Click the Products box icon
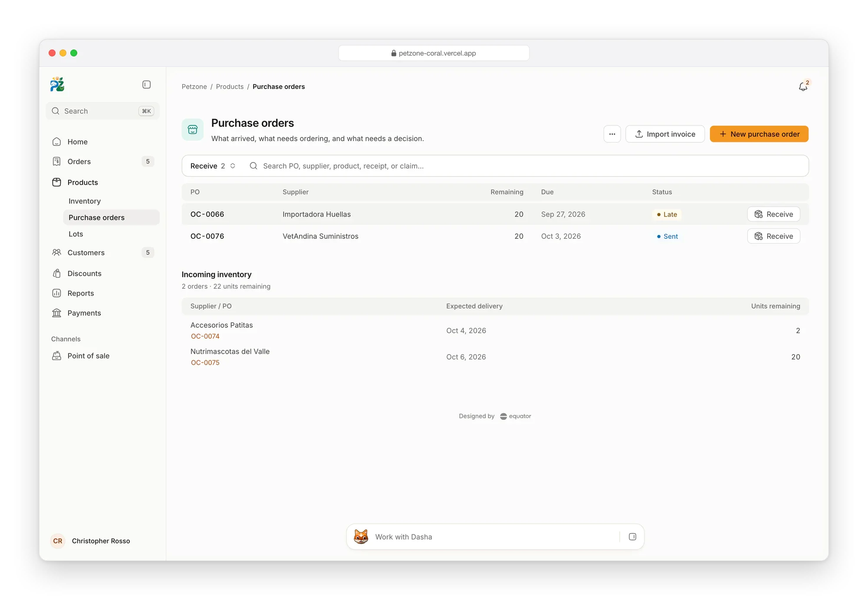868x600 pixels. click(57, 182)
